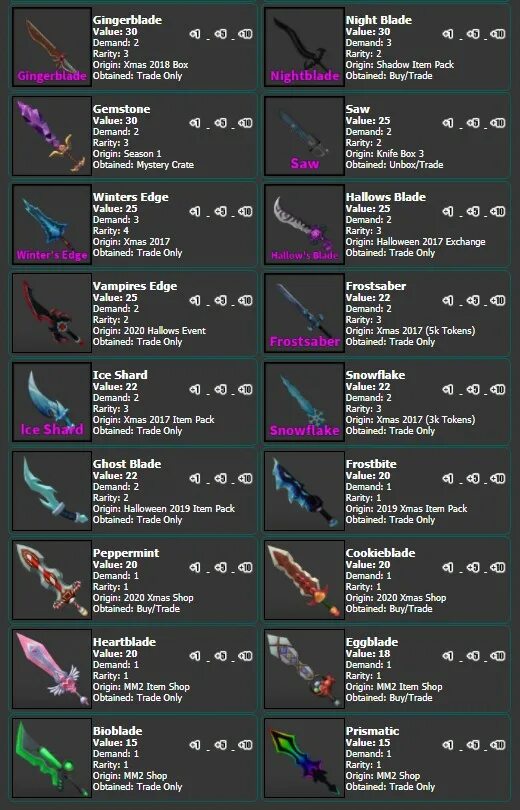Screen dimensions: 520x810
Task: Add 5 Frostsaber using its +5 icon
Action: point(472,301)
